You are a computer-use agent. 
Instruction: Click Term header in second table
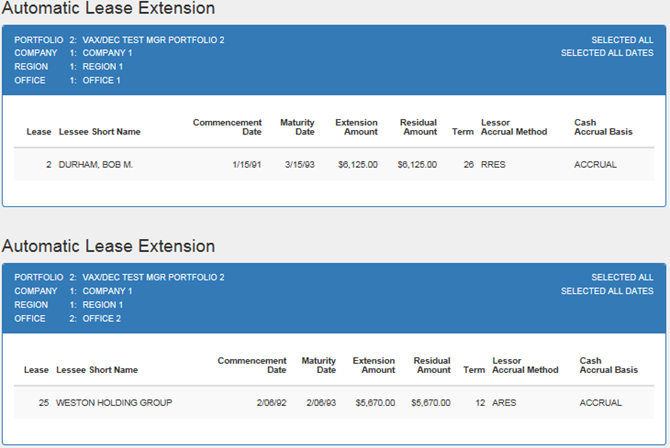474,370
